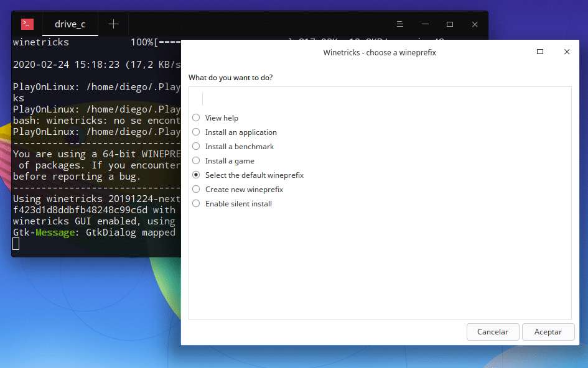The image size is (588, 368).
Task: Click the Winetricks dialog title bar
Action: 380,52
